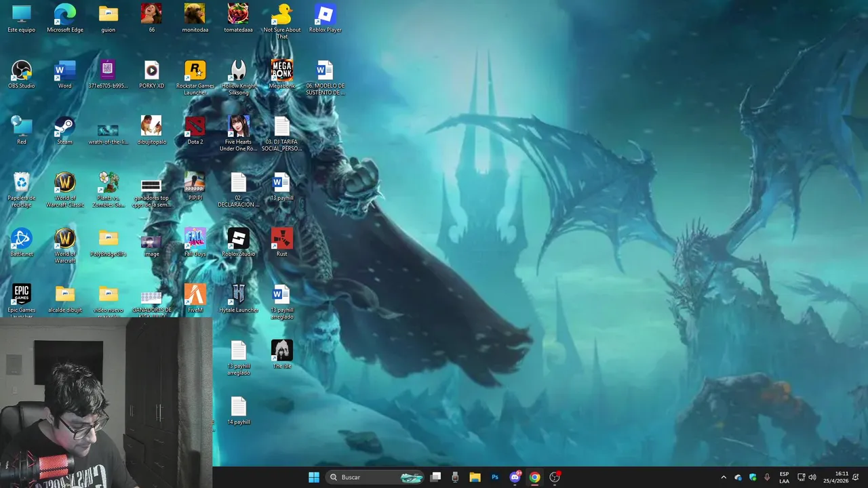Open the monitodaa image file
Image resolution: width=868 pixels, height=488 pixels.
point(195,18)
